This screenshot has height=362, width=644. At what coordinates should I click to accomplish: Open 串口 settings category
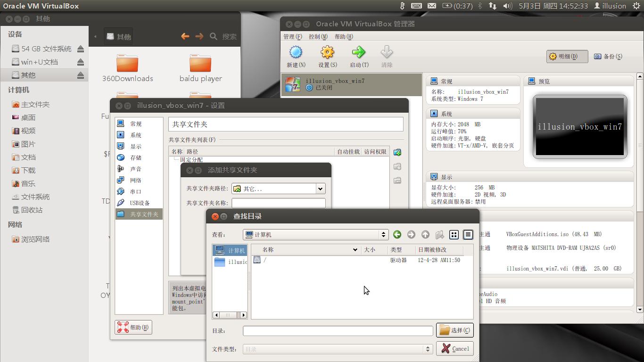point(139,191)
